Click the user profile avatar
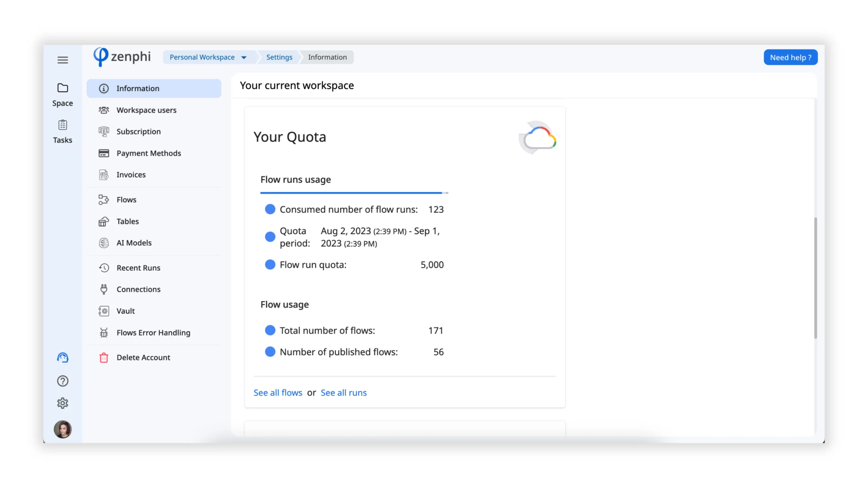868x488 pixels. click(62, 429)
